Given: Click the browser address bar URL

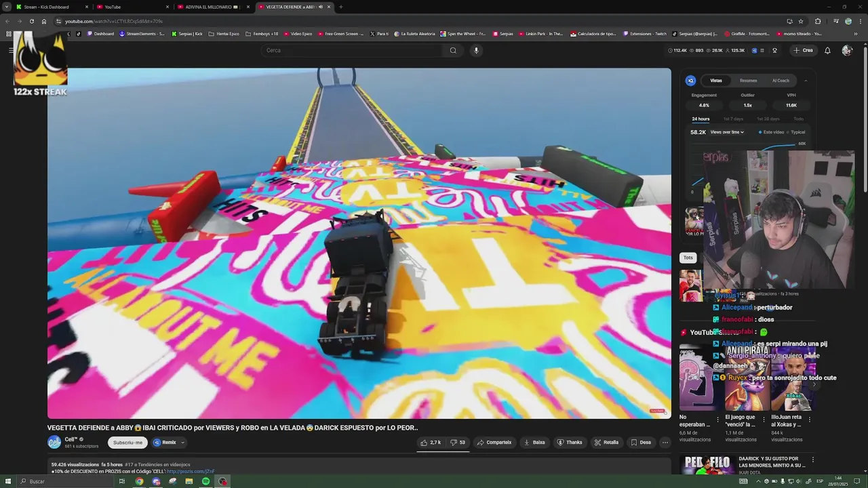Looking at the screenshot, I should pyautogui.click(x=114, y=21).
